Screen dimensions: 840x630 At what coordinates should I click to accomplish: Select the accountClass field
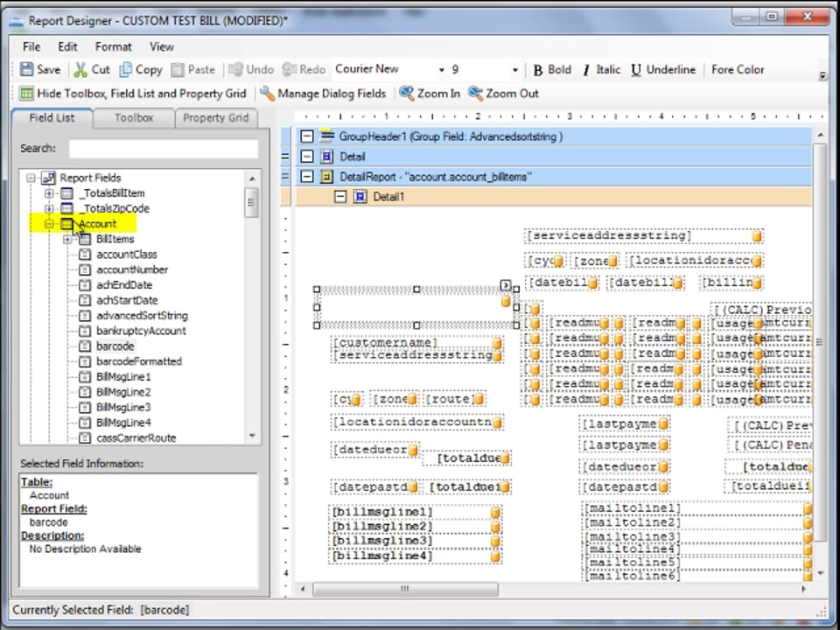pos(126,255)
